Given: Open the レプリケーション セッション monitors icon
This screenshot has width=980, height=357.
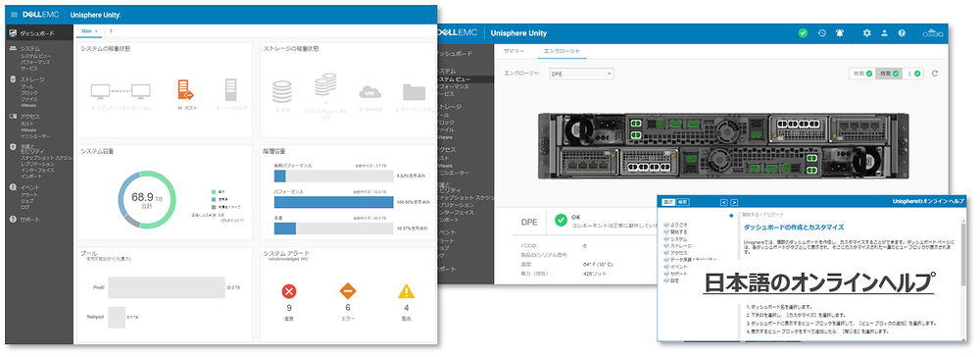Looking at the screenshot, I should tap(120, 92).
